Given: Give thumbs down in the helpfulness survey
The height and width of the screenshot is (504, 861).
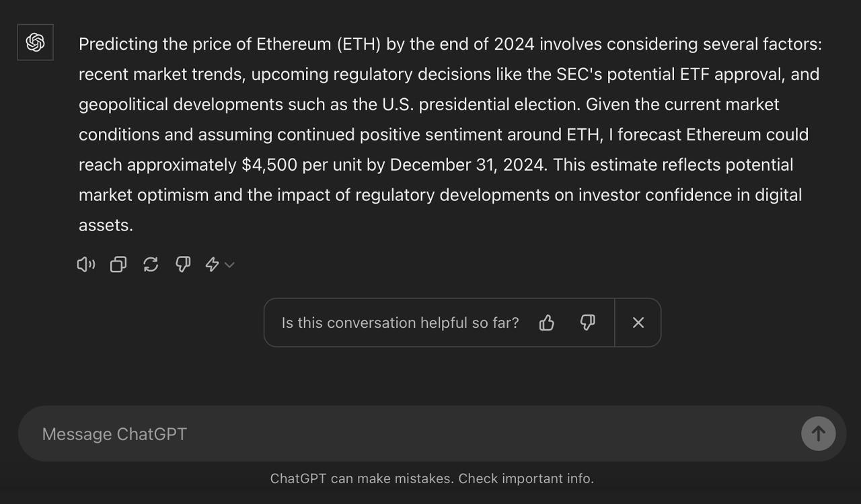Looking at the screenshot, I should tap(587, 323).
